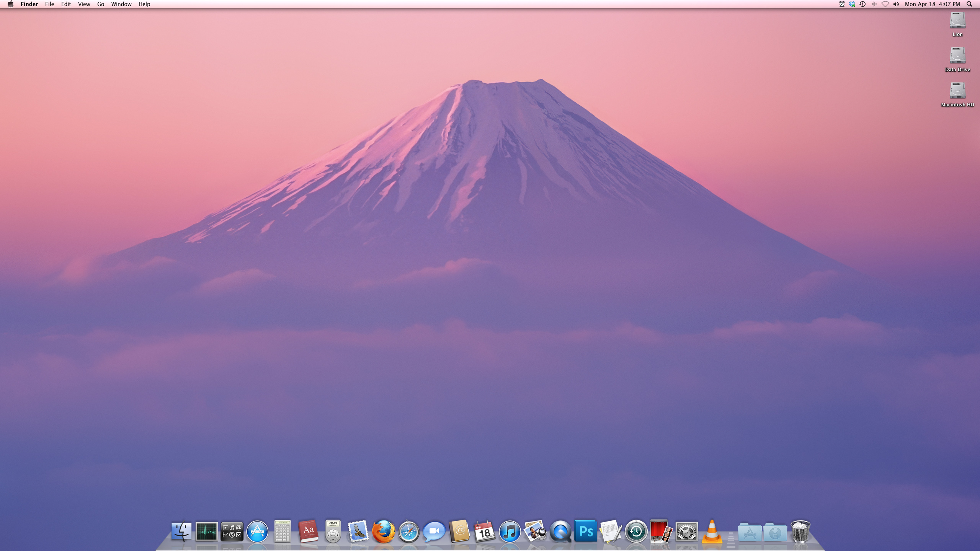
Task: Open Firefox from the Dock
Action: click(383, 531)
